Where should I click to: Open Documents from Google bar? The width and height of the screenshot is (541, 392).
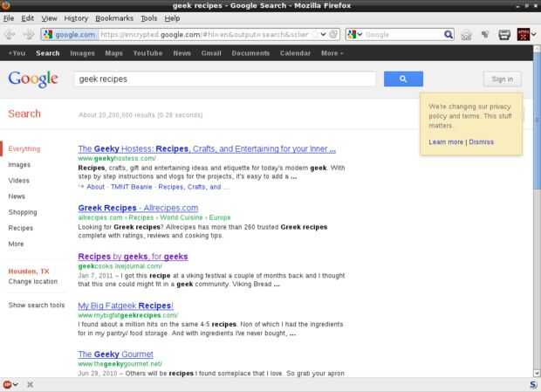pyautogui.click(x=250, y=53)
